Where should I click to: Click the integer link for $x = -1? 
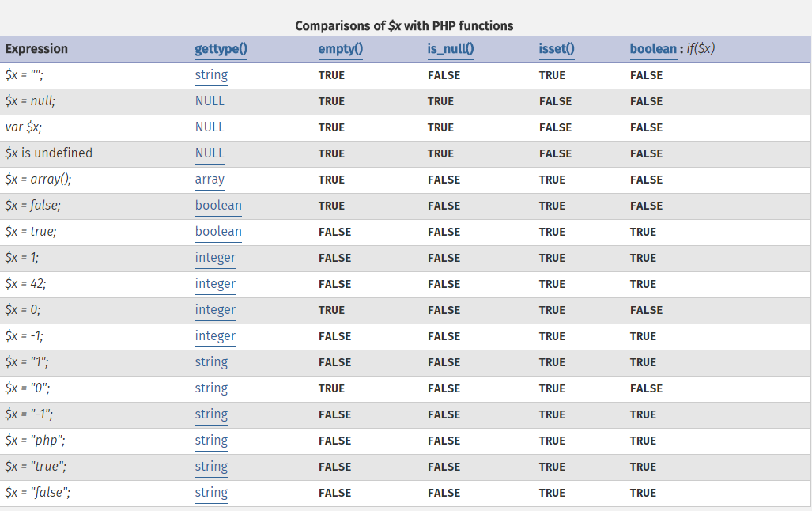pyautogui.click(x=215, y=336)
